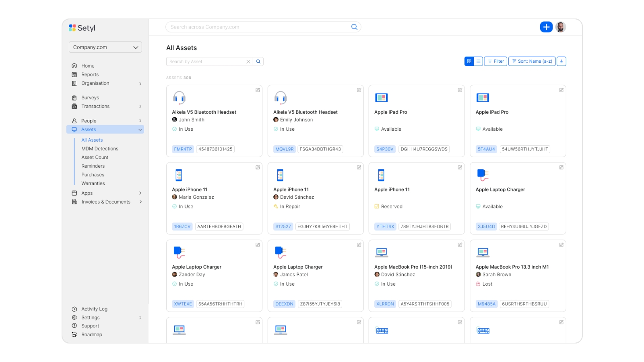
Task: Click the asset search magnifier button
Action: (x=258, y=62)
